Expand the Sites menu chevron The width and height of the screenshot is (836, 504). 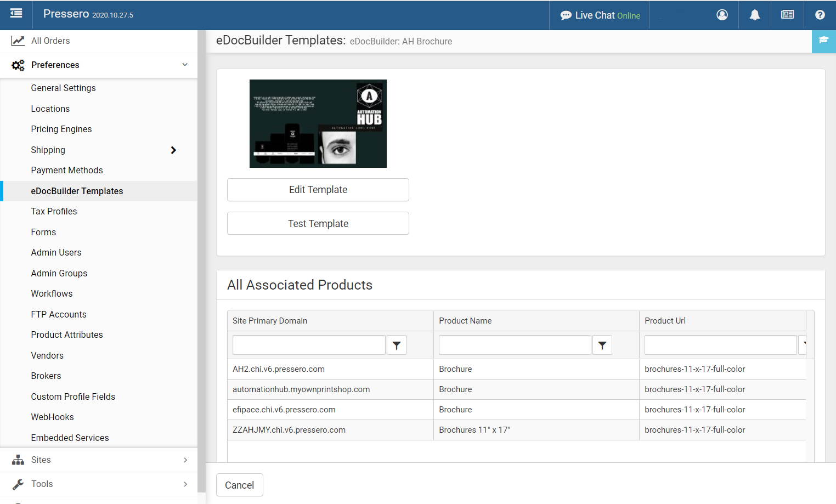[185, 460]
